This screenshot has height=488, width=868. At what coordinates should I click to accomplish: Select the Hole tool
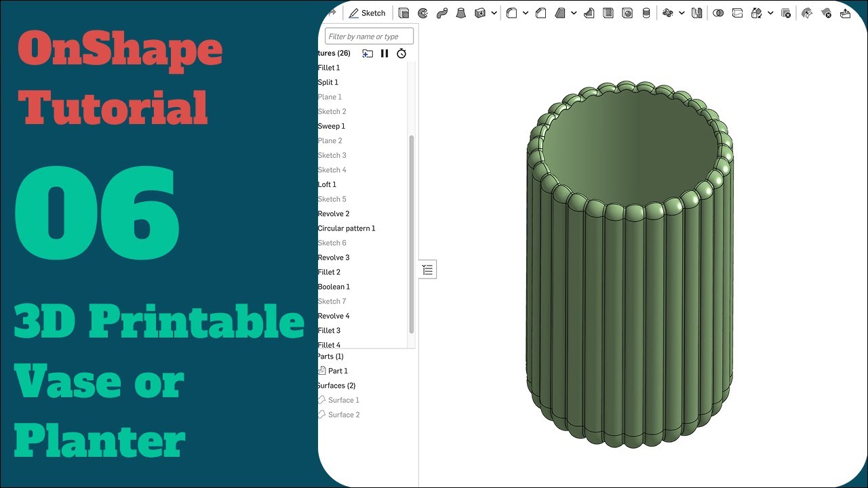click(627, 13)
